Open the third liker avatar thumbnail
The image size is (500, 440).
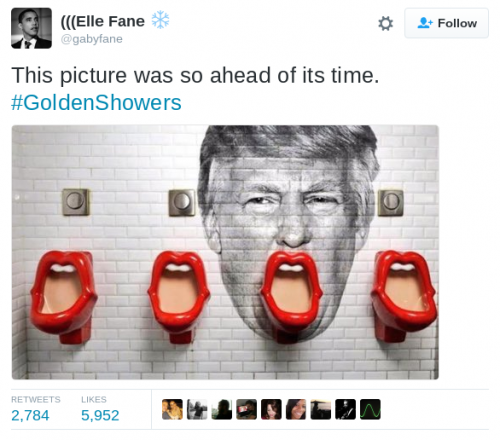[x=222, y=409]
